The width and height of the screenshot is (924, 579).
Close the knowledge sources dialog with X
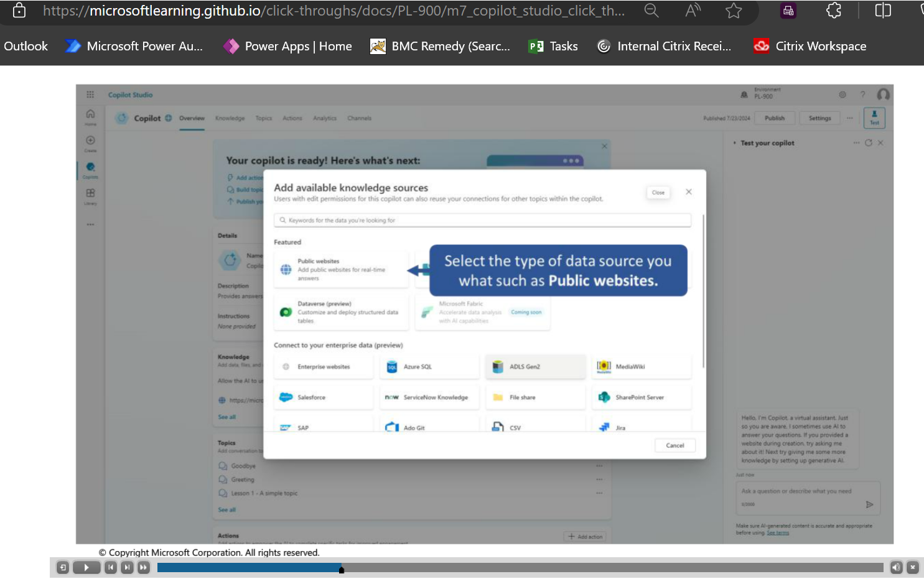tap(689, 192)
